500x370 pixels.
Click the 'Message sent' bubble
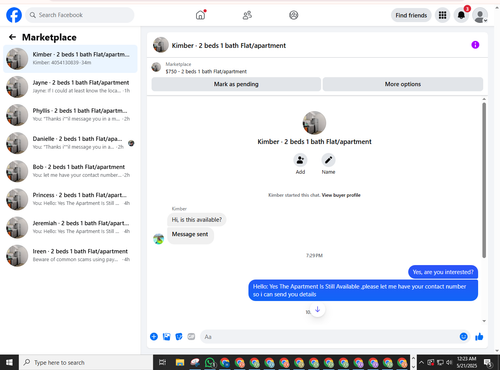(x=190, y=235)
